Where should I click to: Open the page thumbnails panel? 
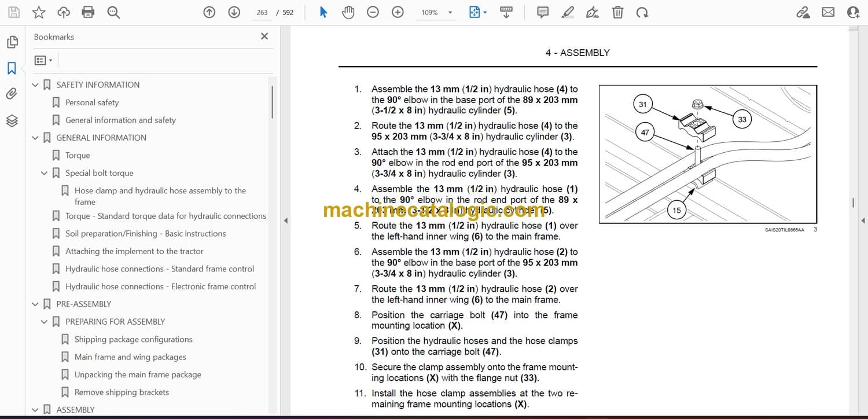click(x=12, y=42)
